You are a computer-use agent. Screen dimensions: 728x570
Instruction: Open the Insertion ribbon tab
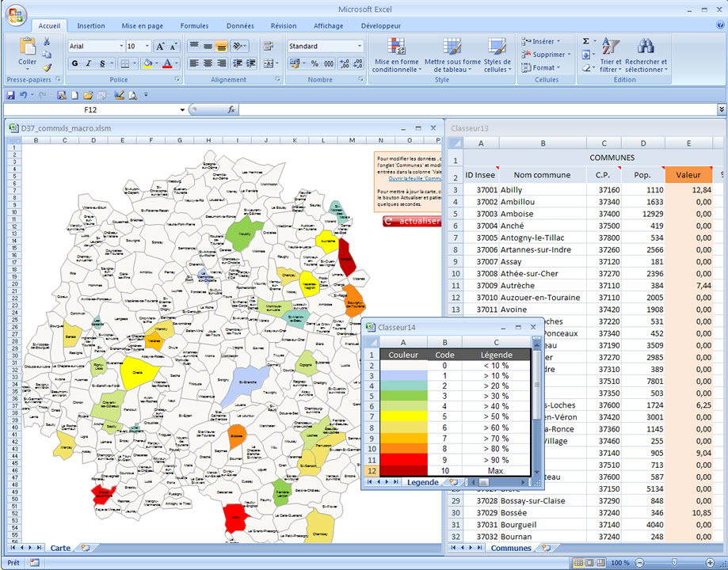pyautogui.click(x=91, y=26)
